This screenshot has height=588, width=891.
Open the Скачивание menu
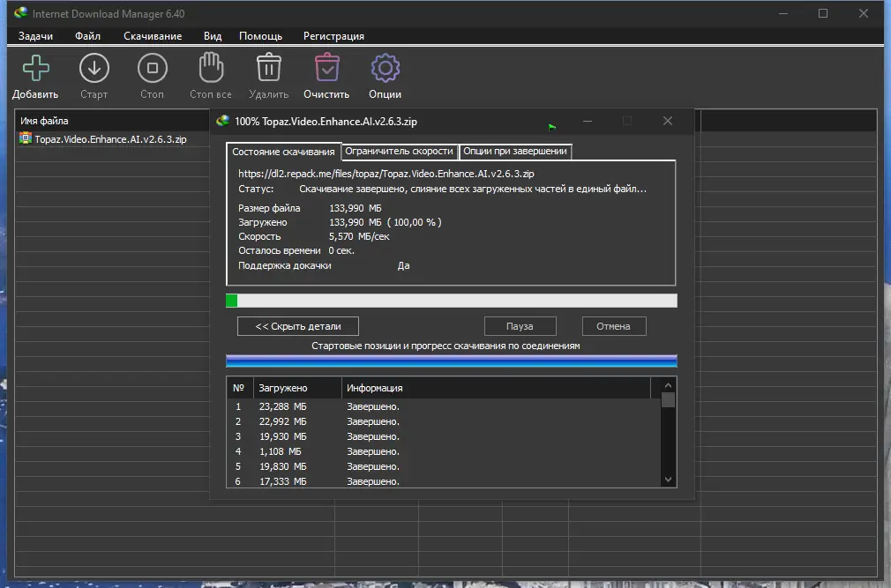[x=153, y=36]
